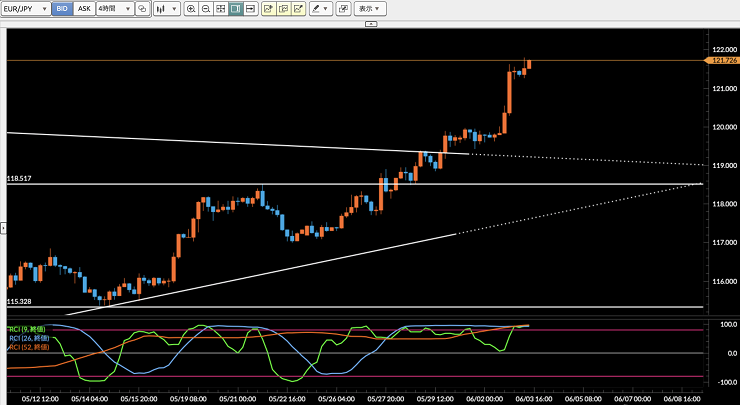Open the 4時間 timeframe dropdown
The height and width of the screenshot is (405, 740).
pyautogui.click(x=115, y=8)
